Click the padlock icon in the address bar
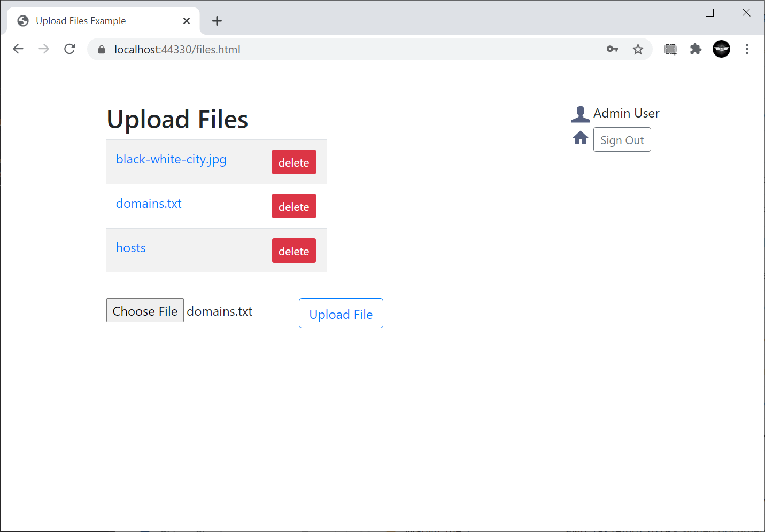 (x=101, y=49)
